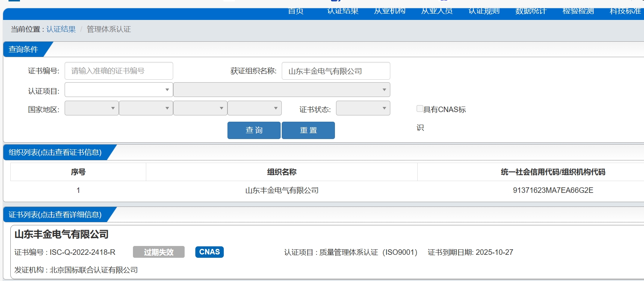Focus the 证书编号 input field
Viewport: 644px width, 281px height.
119,71
